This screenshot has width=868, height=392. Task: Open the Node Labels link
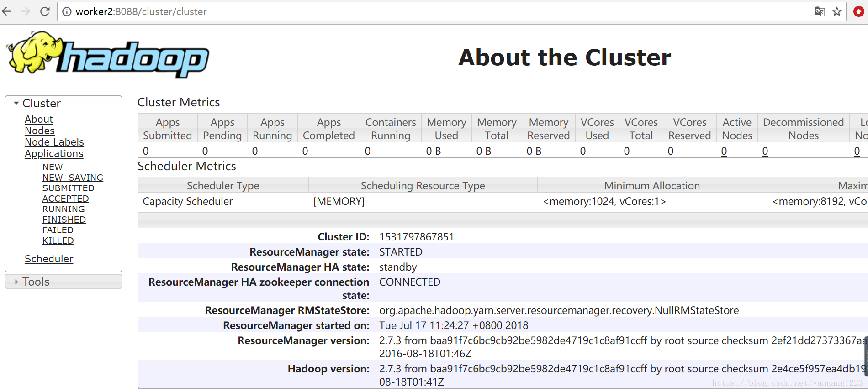click(54, 142)
